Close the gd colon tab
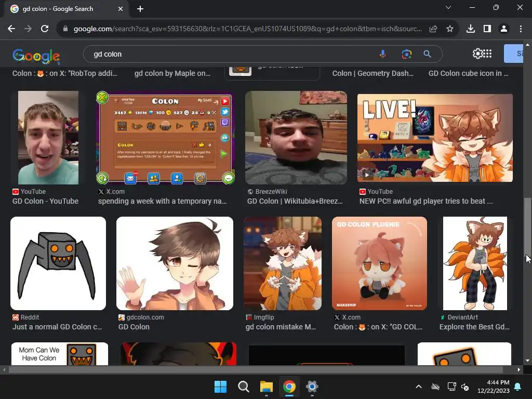 tap(121, 9)
